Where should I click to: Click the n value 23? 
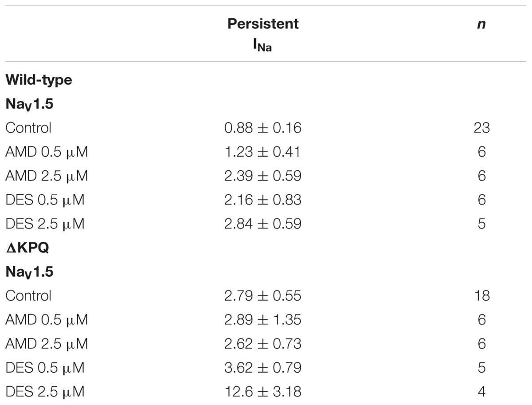coord(481,128)
